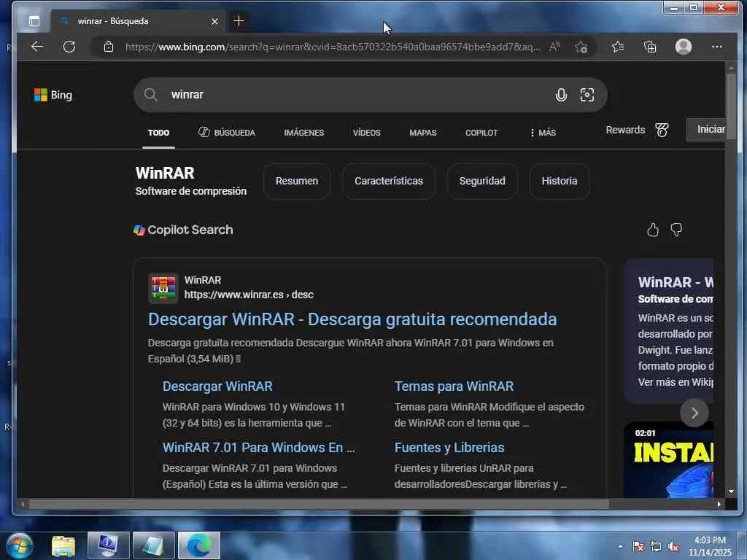747x560 pixels.
Task: Switch to the COPILOT tab
Action: [481, 133]
